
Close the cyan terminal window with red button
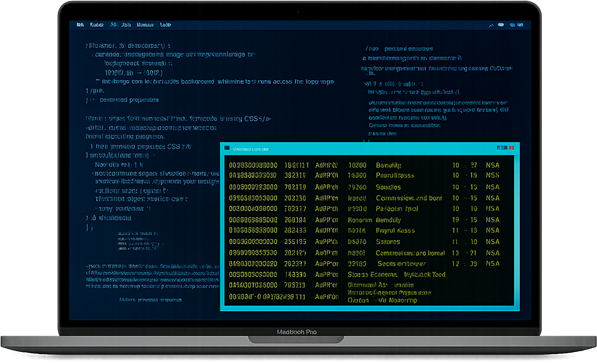(x=512, y=148)
